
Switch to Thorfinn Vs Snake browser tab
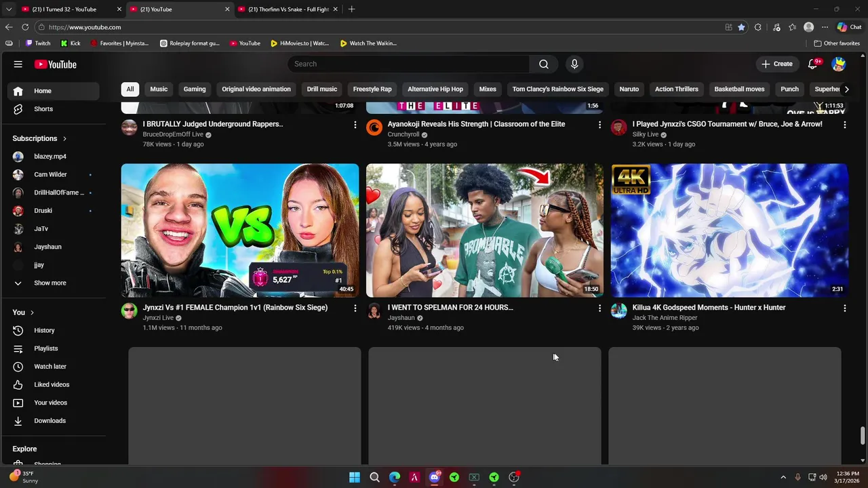point(288,9)
